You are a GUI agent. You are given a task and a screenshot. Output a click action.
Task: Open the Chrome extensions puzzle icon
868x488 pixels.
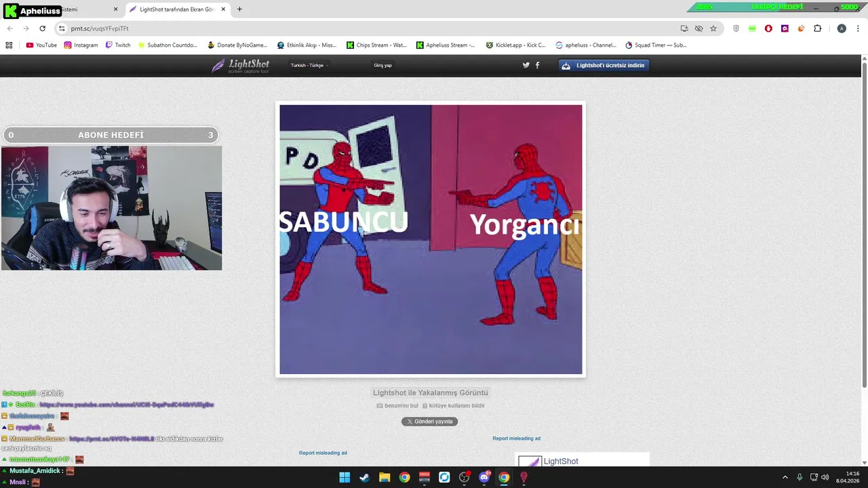[x=817, y=28]
